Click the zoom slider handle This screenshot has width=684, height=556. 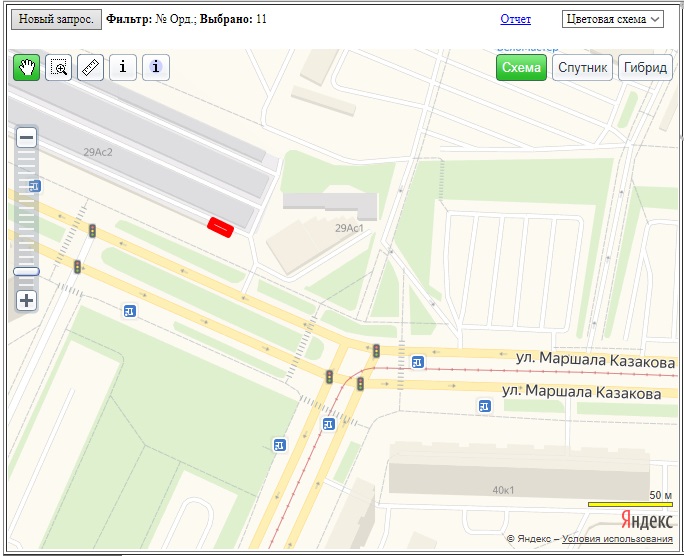(26, 271)
